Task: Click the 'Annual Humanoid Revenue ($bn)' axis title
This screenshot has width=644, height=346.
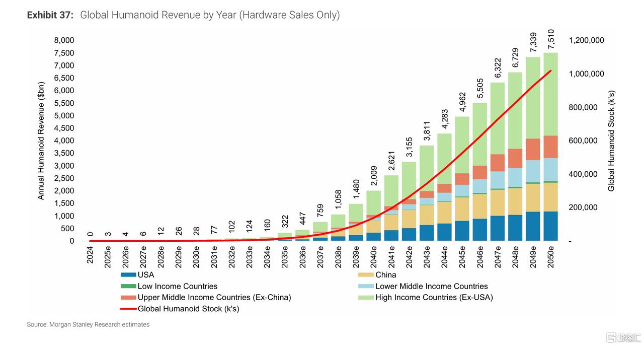Action: pos(42,141)
